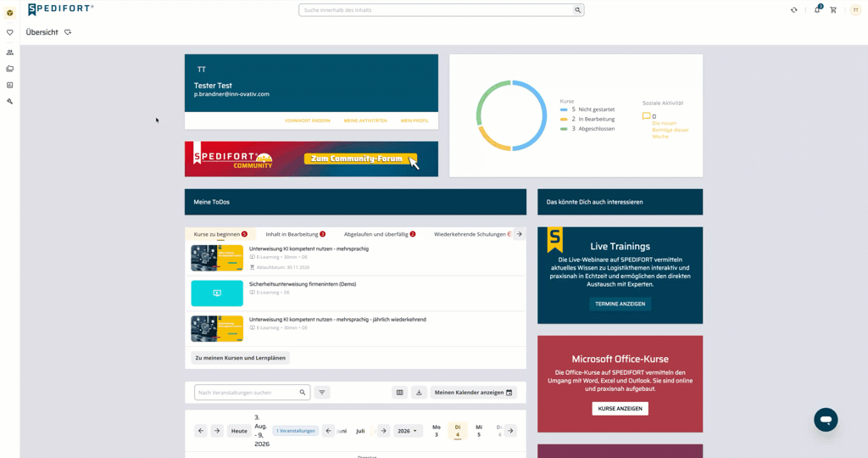Click Abgeschlossen legend entry
The width and height of the screenshot is (868, 458).
coord(587,128)
